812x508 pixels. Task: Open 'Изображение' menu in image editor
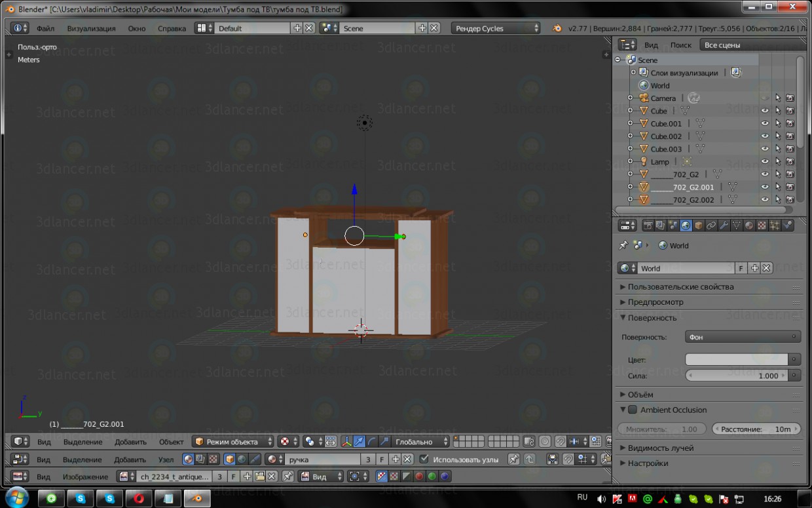85,477
